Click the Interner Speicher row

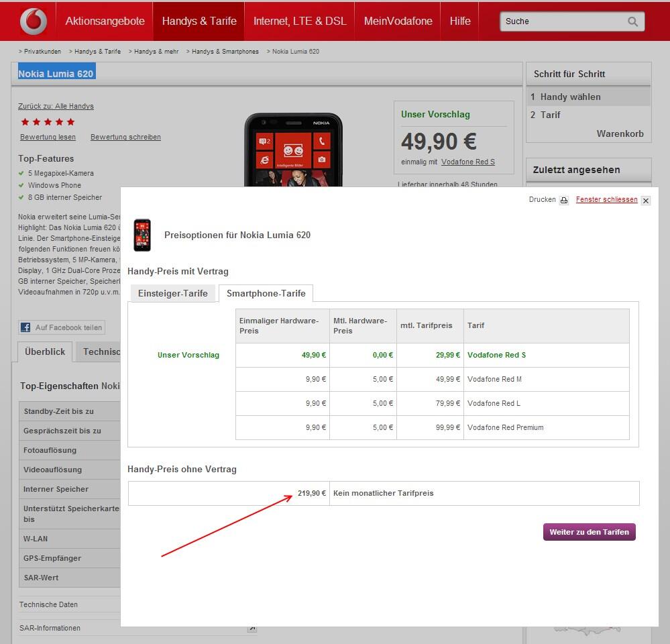click(x=70, y=489)
